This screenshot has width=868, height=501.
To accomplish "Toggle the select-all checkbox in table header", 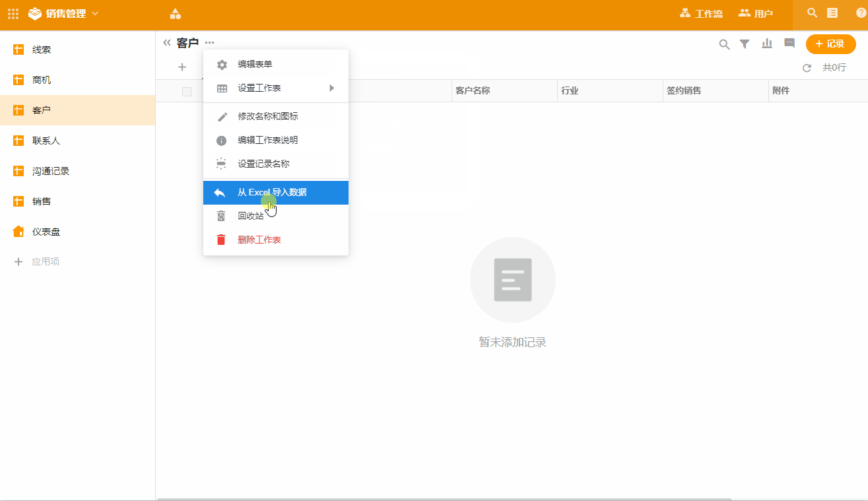I will pyautogui.click(x=187, y=91).
